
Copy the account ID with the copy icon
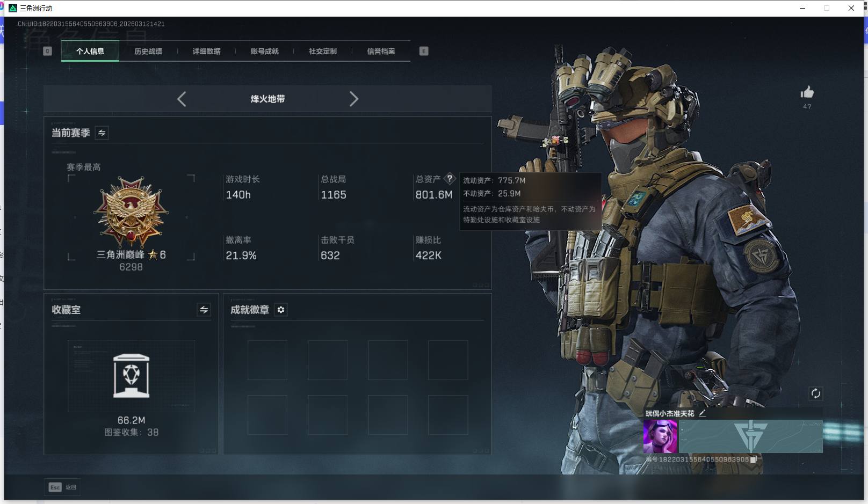pyautogui.click(x=754, y=459)
